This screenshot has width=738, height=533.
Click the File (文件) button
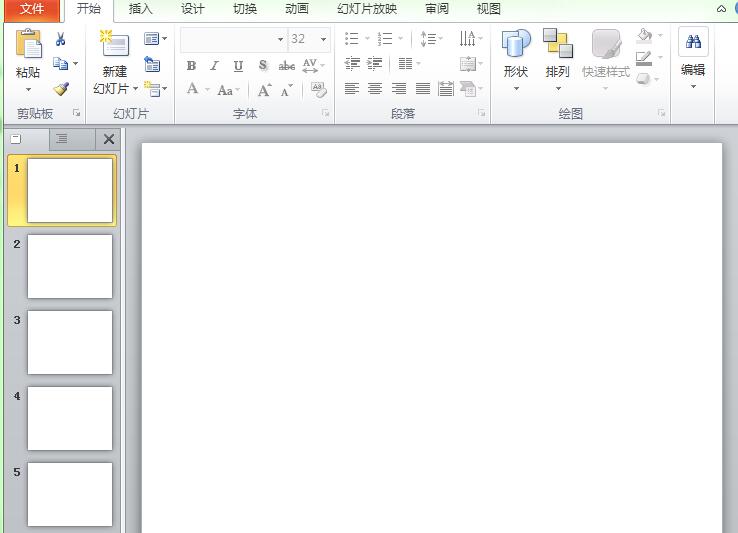[x=32, y=9]
